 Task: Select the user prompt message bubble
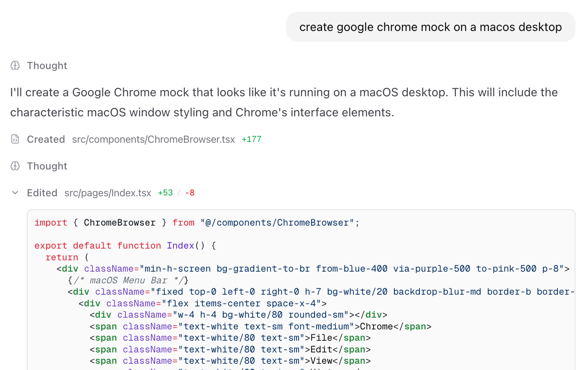click(430, 27)
